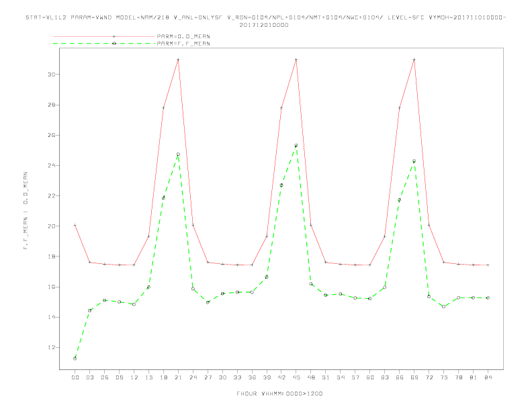This screenshot has width=532, height=411.
Task: Click x-axis forecast hour label 33
Action: [x=237, y=377]
